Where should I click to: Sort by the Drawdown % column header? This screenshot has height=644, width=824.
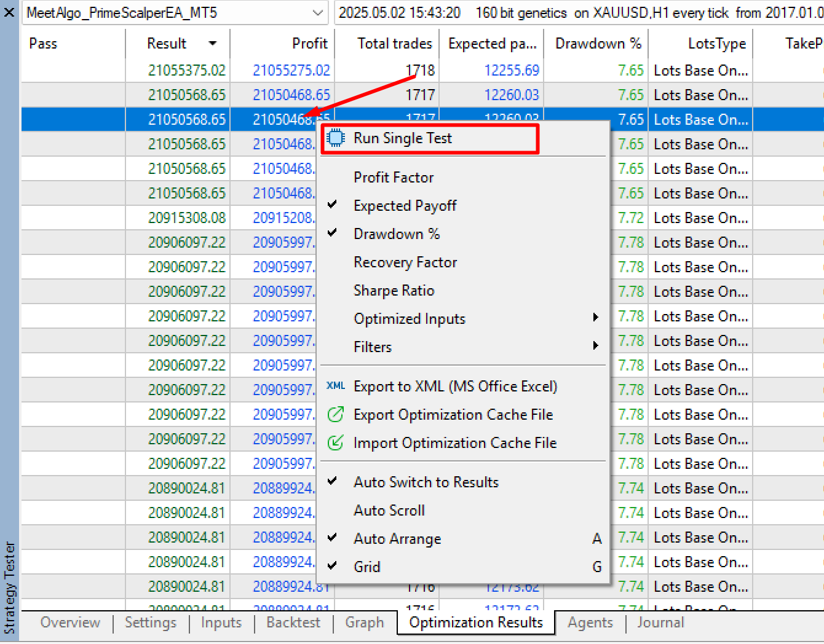pos(596,44)
